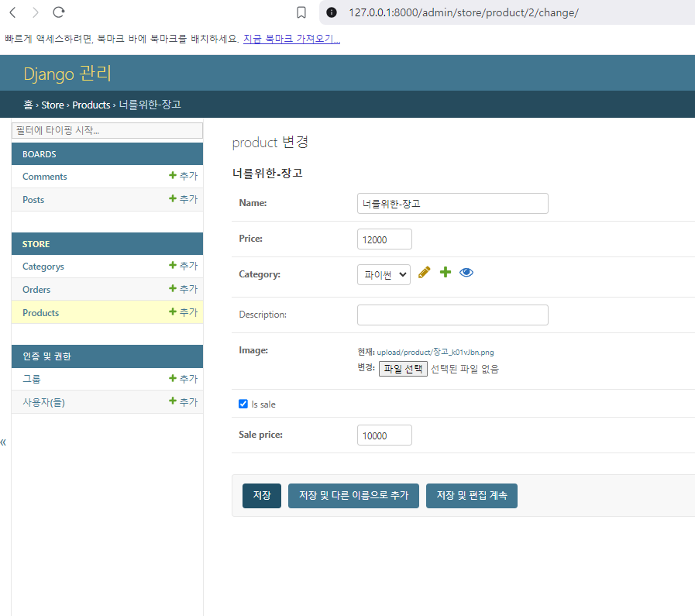Viewport: 695px width, 616px height.
Task: Click the browser address bar URL
Action: [463, 12]
